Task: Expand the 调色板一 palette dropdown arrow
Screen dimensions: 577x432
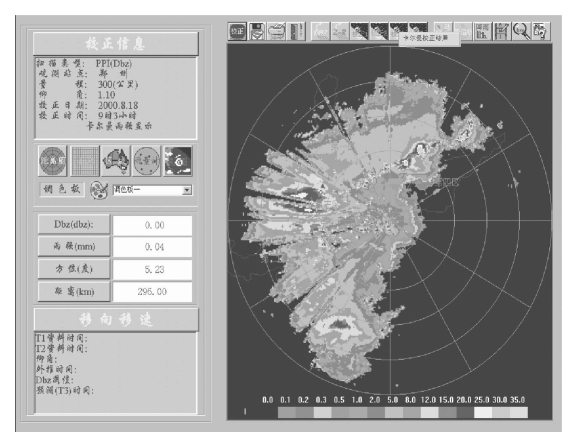Action: point(187,190)
